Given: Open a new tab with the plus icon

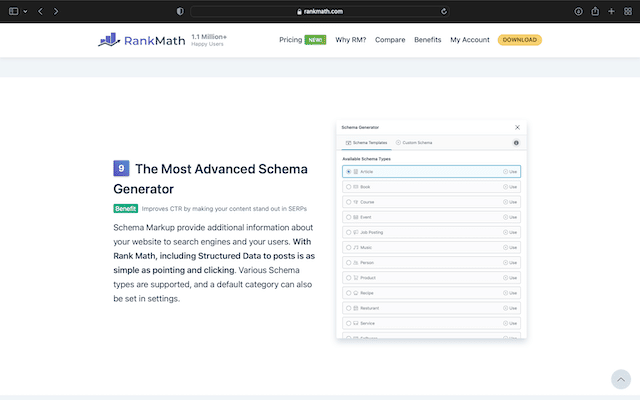Looking at the screenshot, I should (611, 11).
